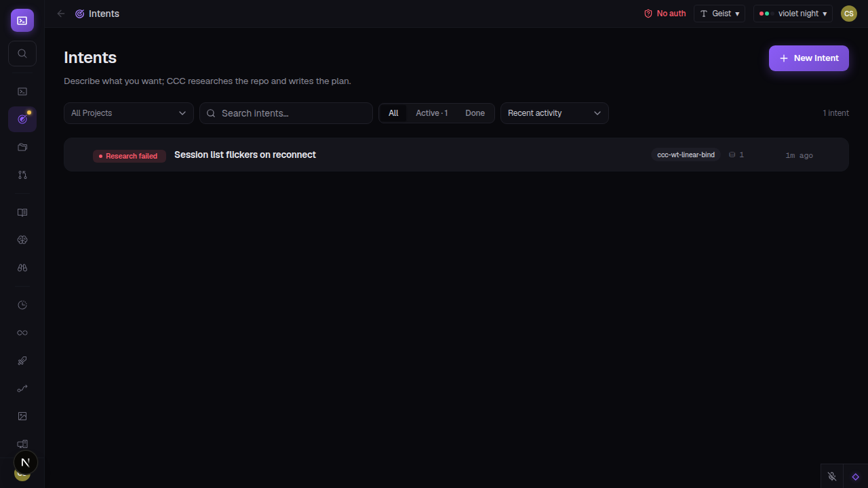
Task: Open the binoculars icon in sidebar
Action: 22,268
